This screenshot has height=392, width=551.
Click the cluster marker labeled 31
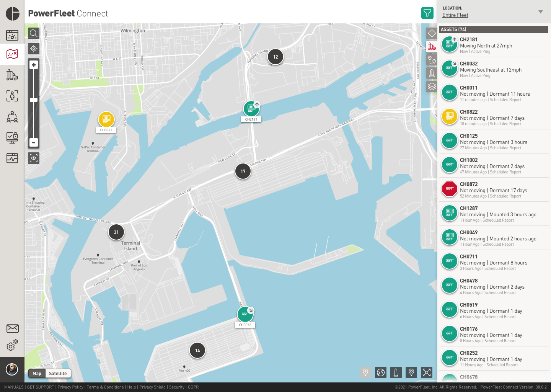(116, 232)
